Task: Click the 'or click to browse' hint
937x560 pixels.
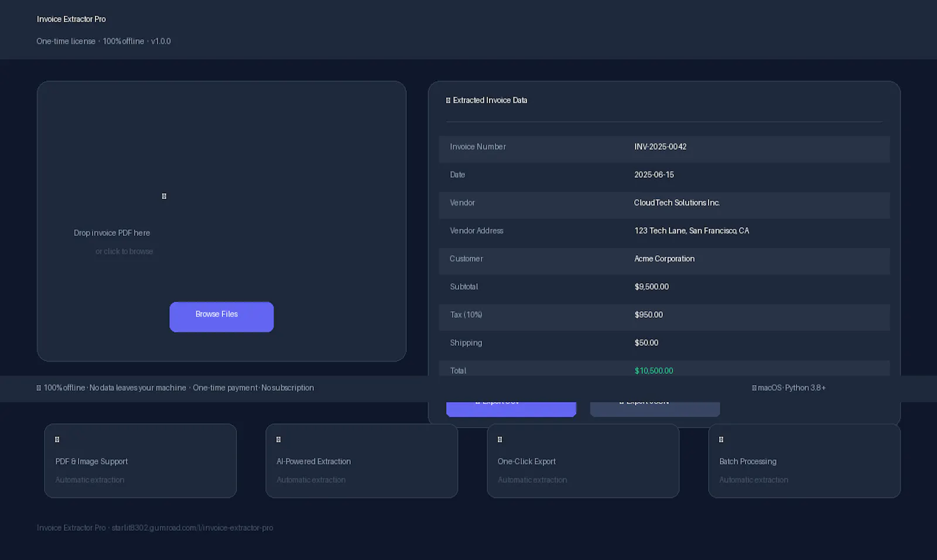Action: (124, 252)
